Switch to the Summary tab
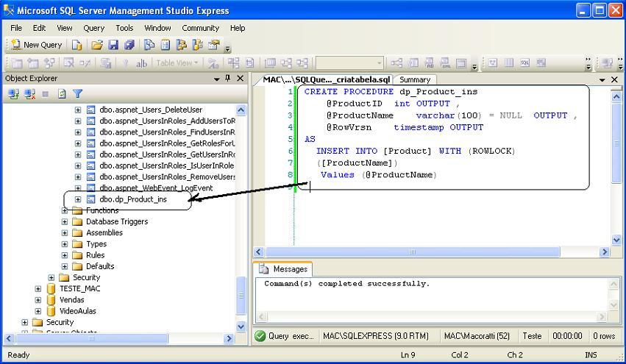The height and width of the screenshot is (364, 626). coord(415,79)
